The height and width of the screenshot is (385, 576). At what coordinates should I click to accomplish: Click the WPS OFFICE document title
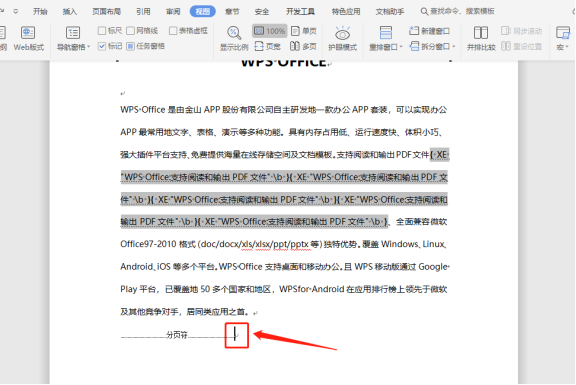point(284,63)
